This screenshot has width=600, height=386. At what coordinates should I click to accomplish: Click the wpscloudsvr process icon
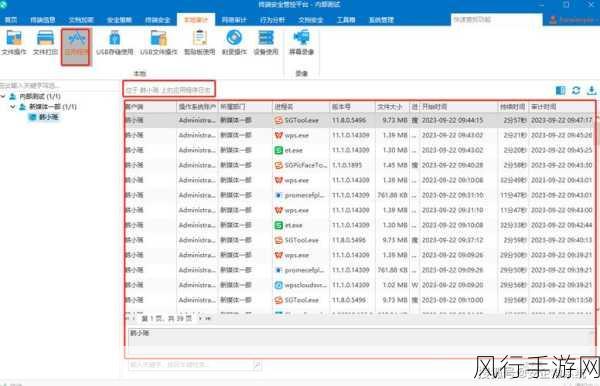click(x=279, y=285)
